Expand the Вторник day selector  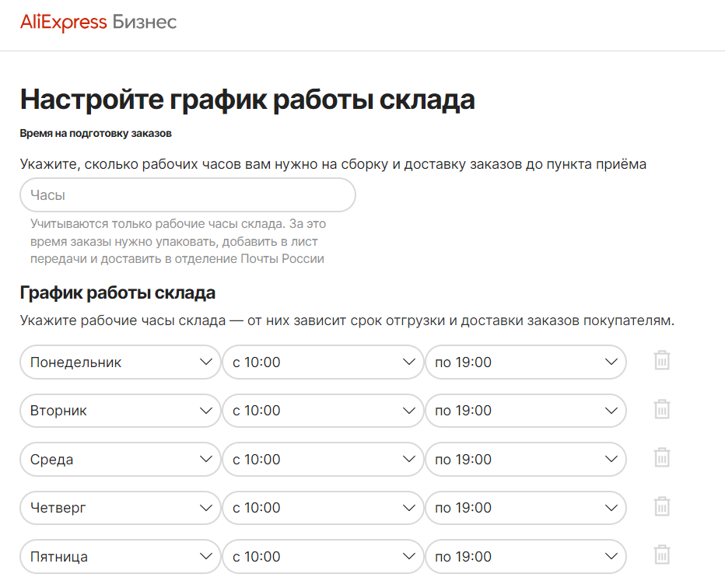(x=121, y=411)
